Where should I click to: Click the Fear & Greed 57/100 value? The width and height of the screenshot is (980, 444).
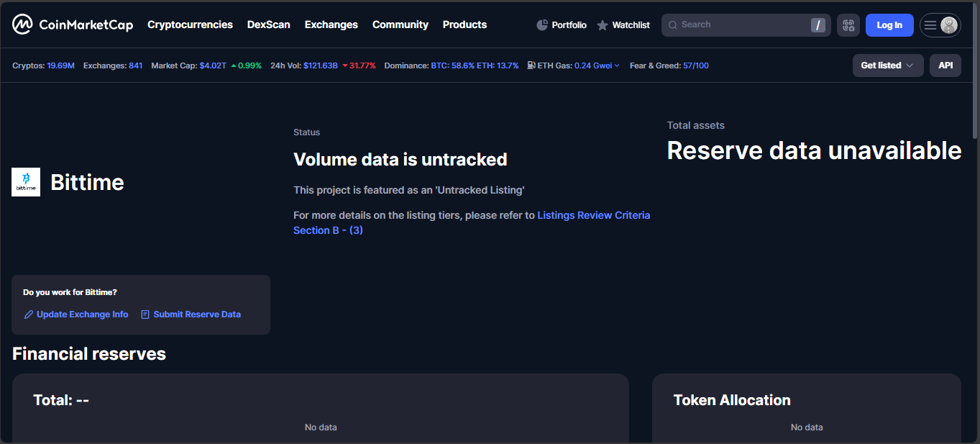point(695,65)
